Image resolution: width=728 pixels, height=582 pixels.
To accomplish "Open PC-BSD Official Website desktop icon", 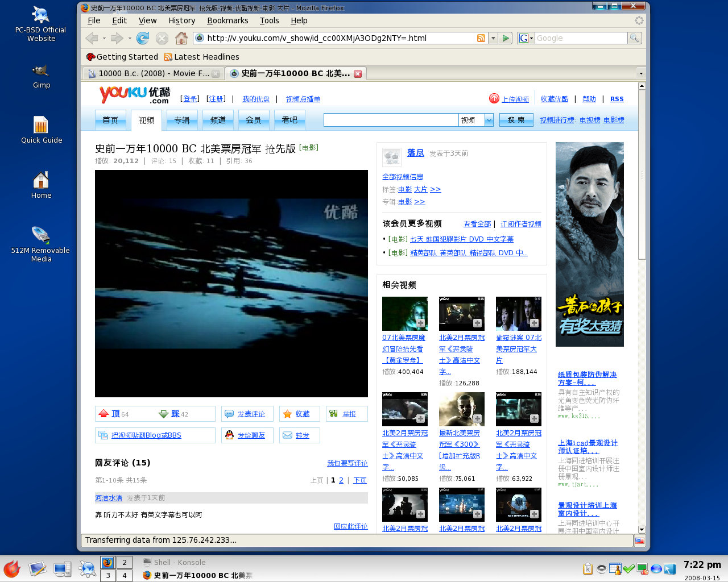I will click(x=41, y=24).
